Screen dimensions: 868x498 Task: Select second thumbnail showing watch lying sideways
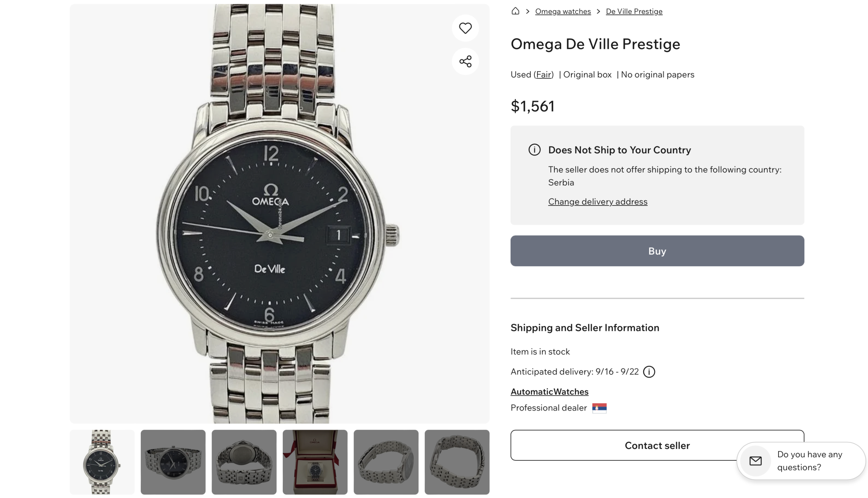tap(173, 462)
